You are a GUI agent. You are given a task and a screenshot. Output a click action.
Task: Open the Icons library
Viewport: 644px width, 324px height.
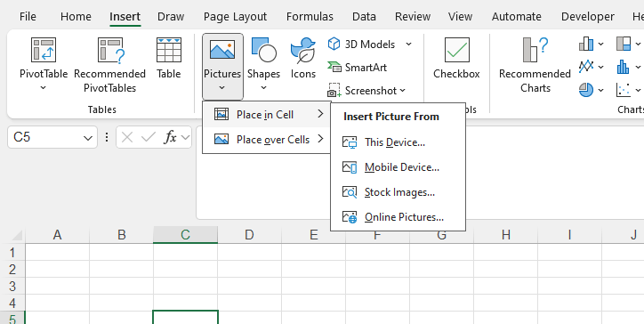[302, 59]
